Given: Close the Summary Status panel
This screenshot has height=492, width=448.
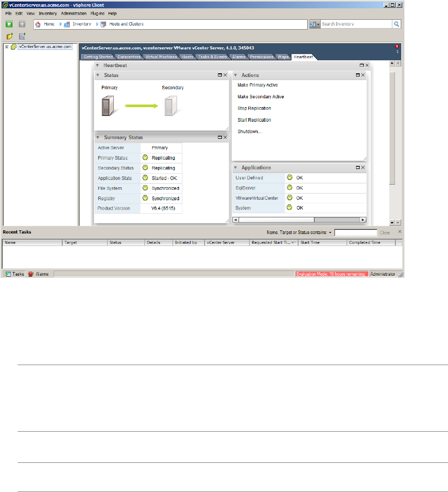Looking at the screenshot, I should 225,137.
